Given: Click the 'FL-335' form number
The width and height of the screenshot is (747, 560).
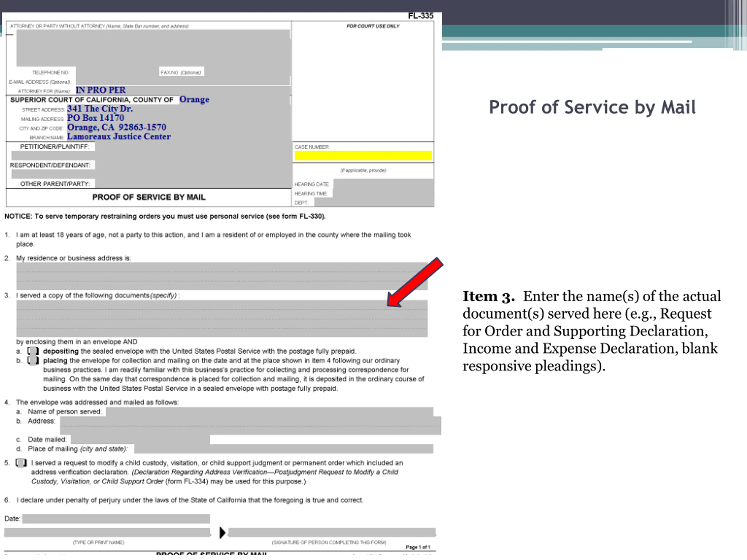Looking at the screenshot, I should coord(420,16).
